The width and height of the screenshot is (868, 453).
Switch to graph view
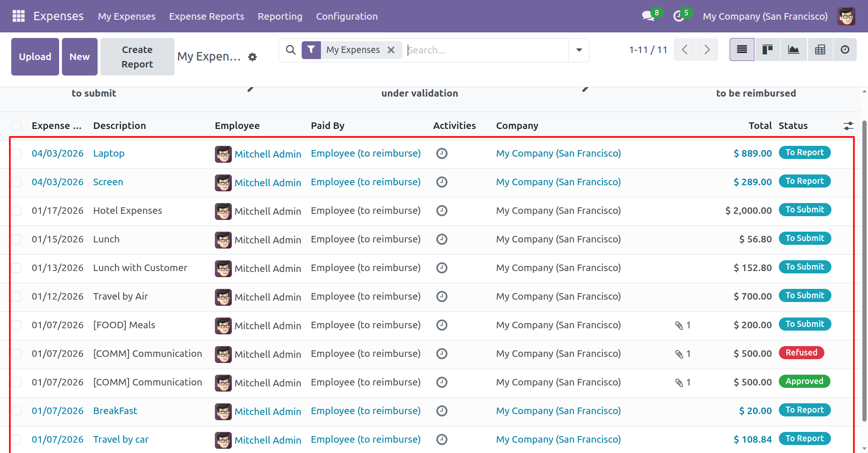[x=794, y=50]
